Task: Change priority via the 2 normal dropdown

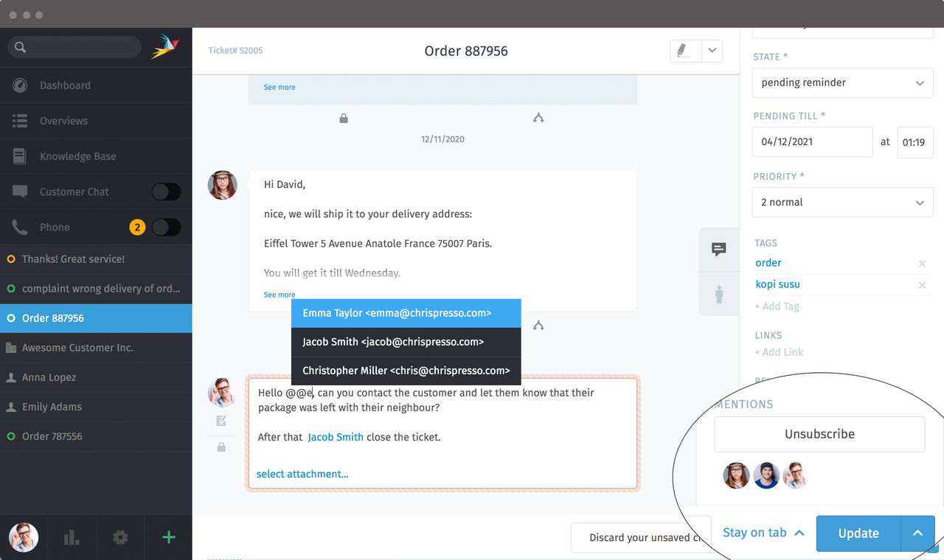Action: 842,202
